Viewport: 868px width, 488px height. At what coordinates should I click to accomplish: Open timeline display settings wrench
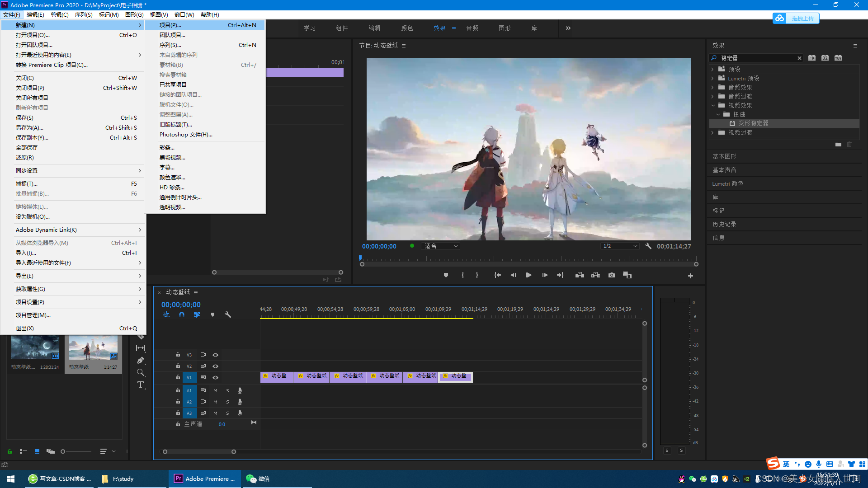(228, 314)
